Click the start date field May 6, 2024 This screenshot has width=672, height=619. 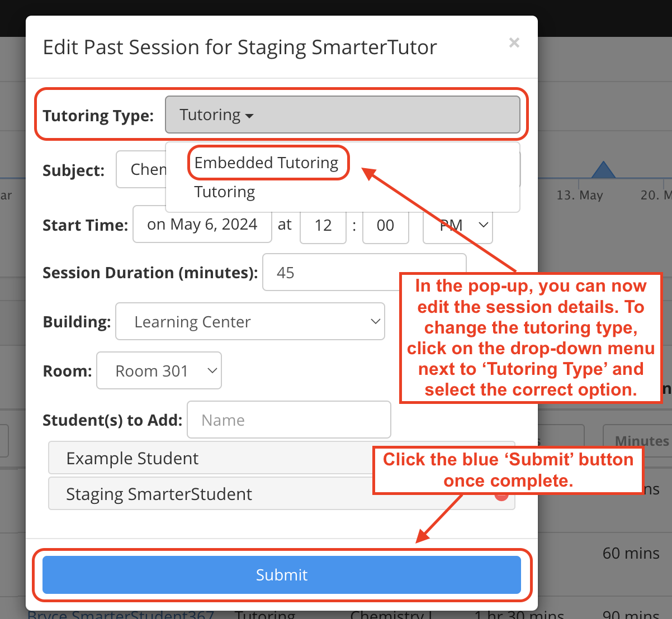(x=202, y=224)
